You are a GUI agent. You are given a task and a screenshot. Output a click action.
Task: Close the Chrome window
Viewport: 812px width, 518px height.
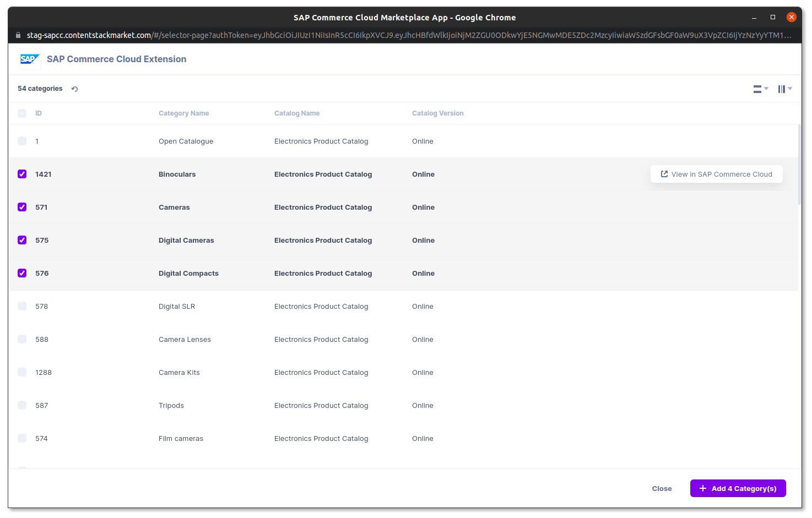click(x=792, y=17)
